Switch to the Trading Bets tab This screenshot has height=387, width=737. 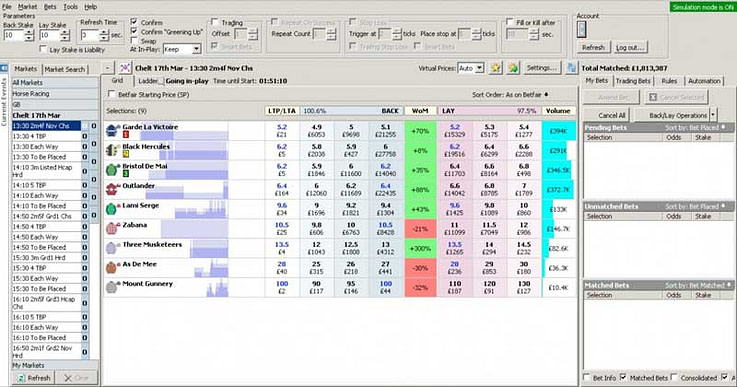[x=633, y=81]
